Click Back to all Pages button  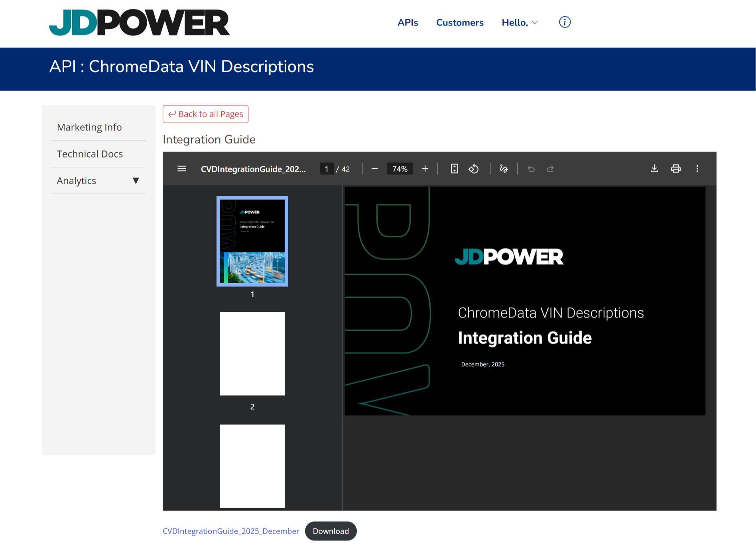205,114
